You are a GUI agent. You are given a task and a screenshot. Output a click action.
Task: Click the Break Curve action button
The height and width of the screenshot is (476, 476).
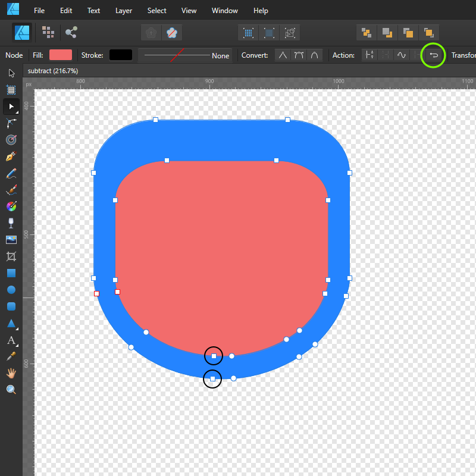(x=370, y=55)
